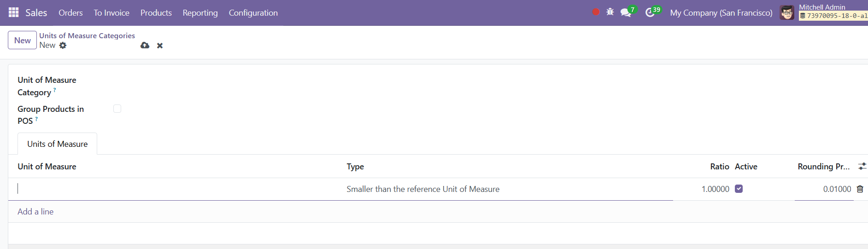
Task: Discard changes with the X icon
Action: coord(160,46)
